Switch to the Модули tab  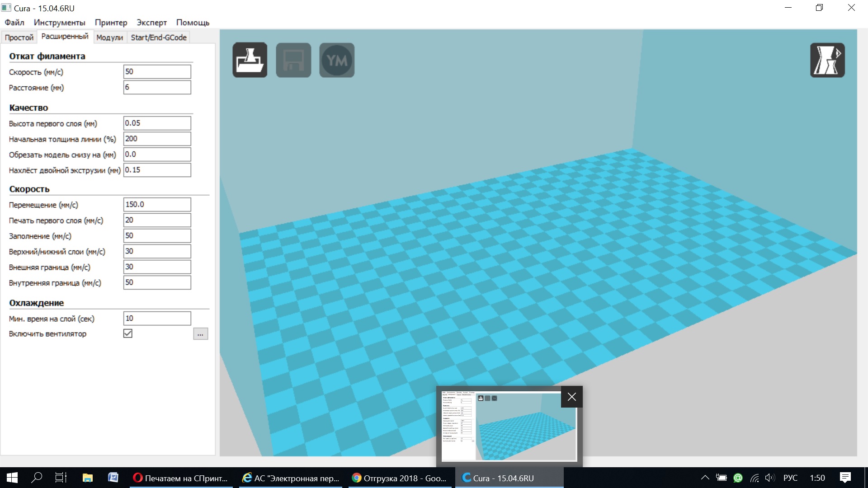point(109,38)
